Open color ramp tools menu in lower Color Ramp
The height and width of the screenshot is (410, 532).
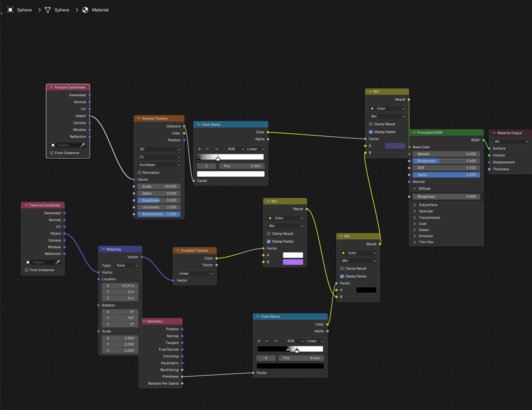pos(276,341)
